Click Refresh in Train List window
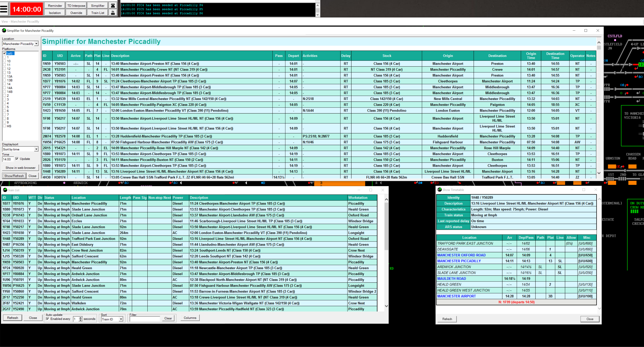Image resolution: width=644 pixels, height=347 pixels. tap(13, 318)
